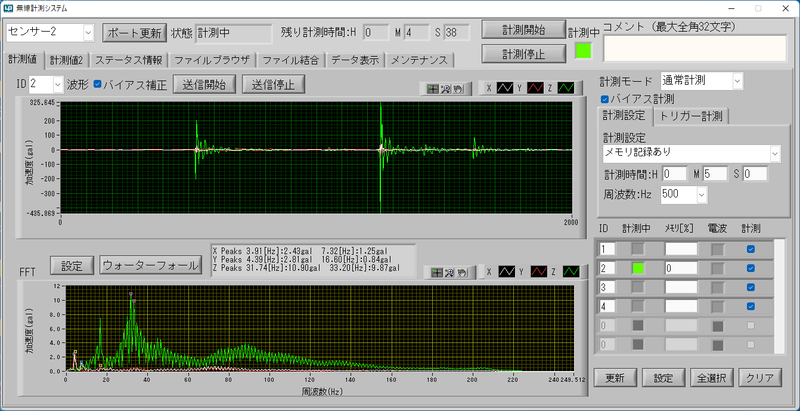The width and height of the screenshot is (800, 411).
Task: Select the crosshair cursor tool above the waveform graph
Action: pos(435,89)
